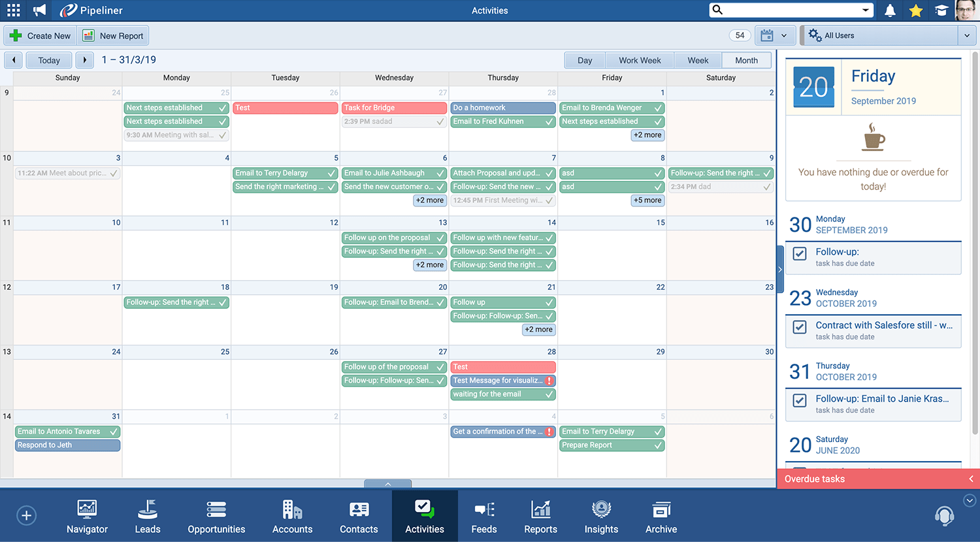Click the Create New button
Viewport: 980px width, 542px height.
point(41,36)
